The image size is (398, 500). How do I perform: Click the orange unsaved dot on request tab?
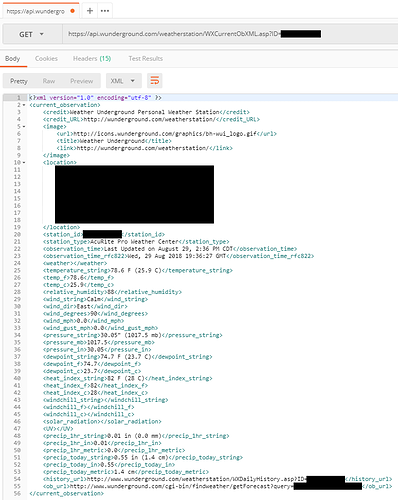(72, 11)
